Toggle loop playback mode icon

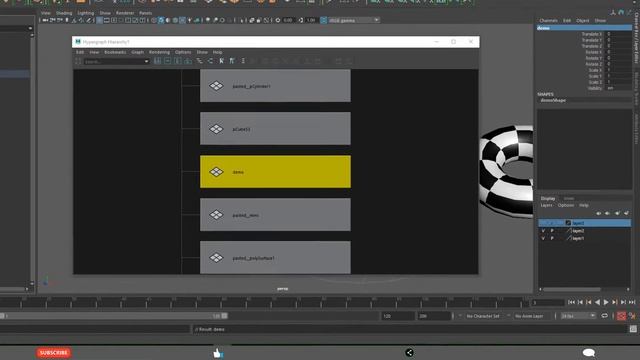[604, 316]
